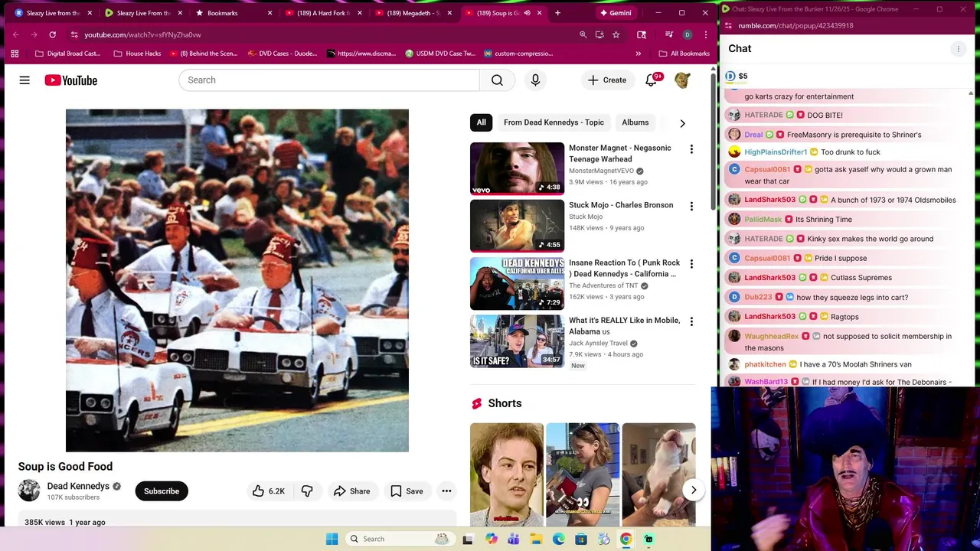This screenshot has width=980, height=551.
Task: Open the Chrome apps grid in bookmarks bar
Action: 15,54
